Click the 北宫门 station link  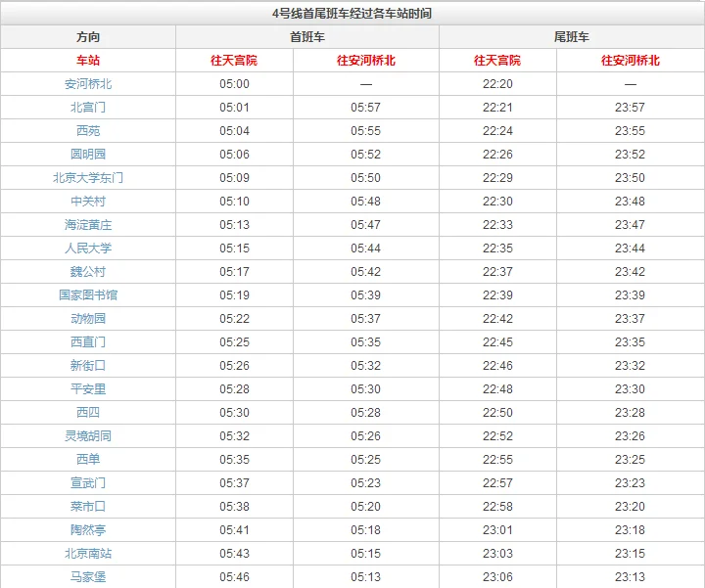coord(88,108)
